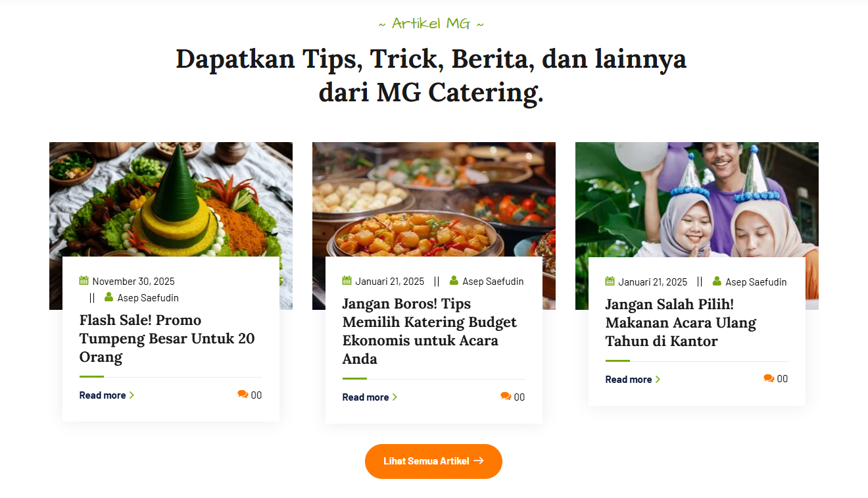The height and width of the screenshot is (498, 868).
Task: Open Read more on Flash Sale Tumpeng article
Action: 107,395
